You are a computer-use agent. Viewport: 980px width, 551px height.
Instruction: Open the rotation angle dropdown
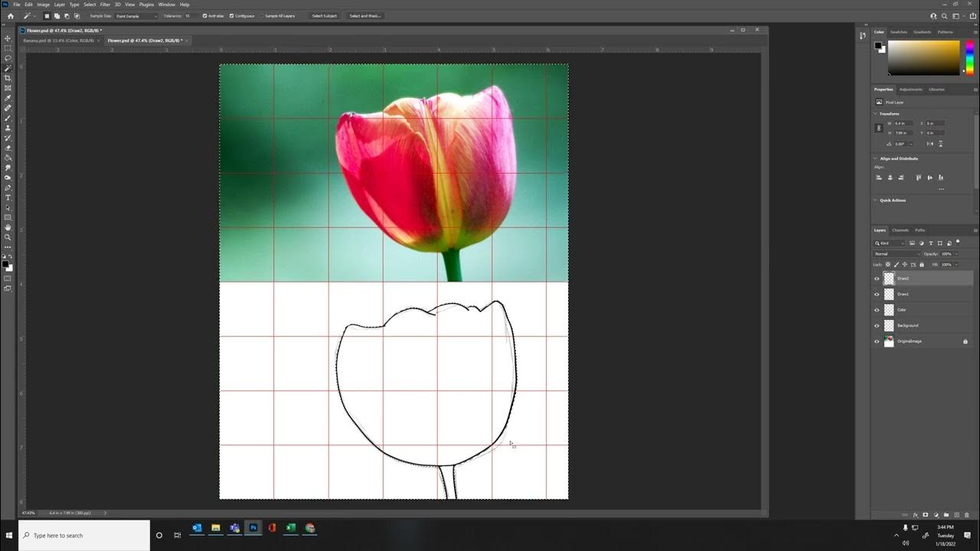[x=911, y=144]
